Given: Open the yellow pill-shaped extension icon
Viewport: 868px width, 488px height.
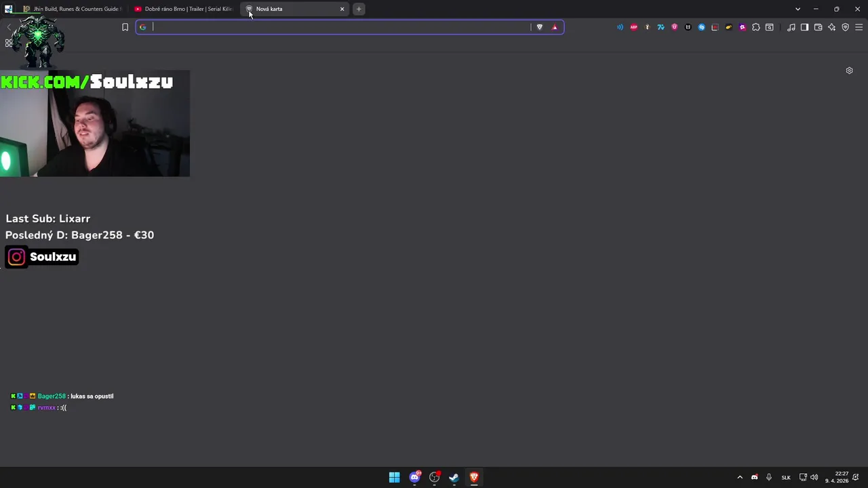Looking at the screenshot, I should [729, 27].
